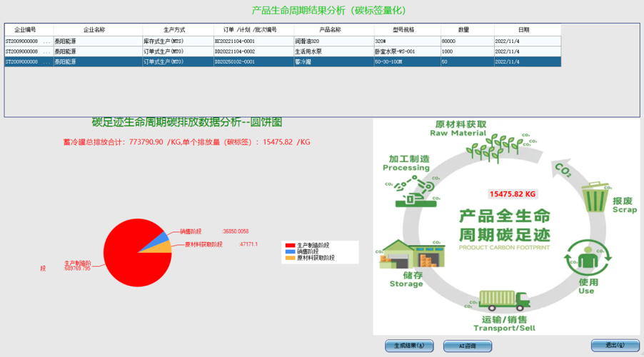This screenshot has width=644, height=357.
Task: Sort by the 生产方式 column header
Action: click(174, 30)
